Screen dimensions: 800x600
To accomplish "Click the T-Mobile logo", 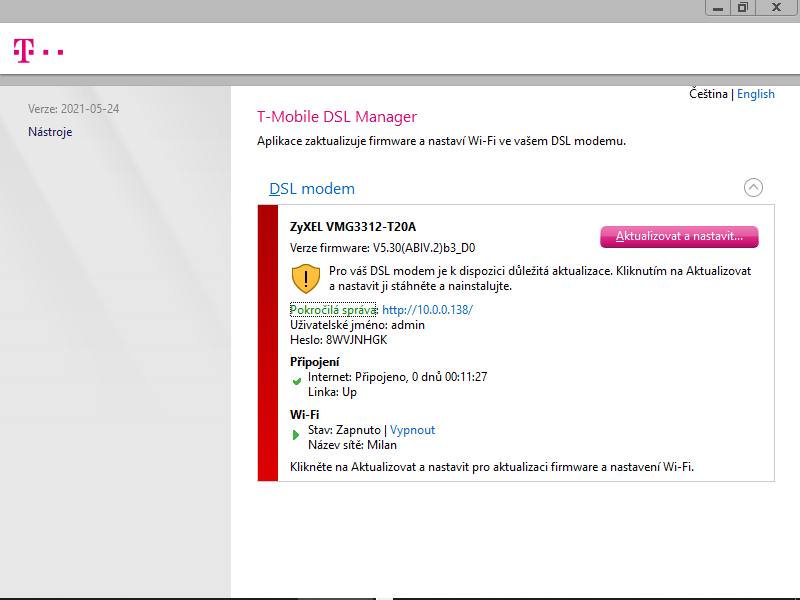I will click(x=38, y=51).
